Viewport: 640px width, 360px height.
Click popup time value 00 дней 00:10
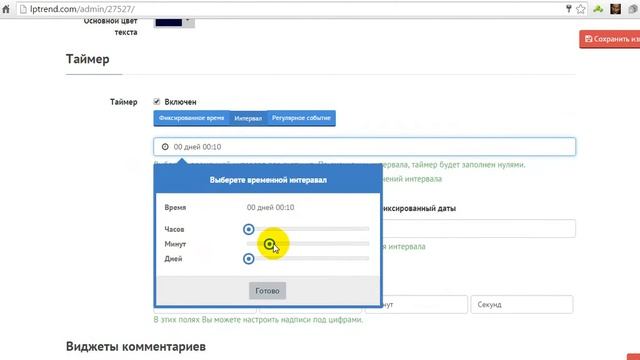coord(270,207)
